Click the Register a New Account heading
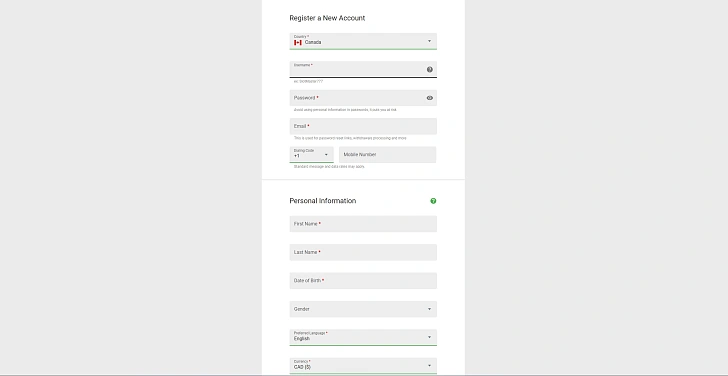 (x=327, y=18)
